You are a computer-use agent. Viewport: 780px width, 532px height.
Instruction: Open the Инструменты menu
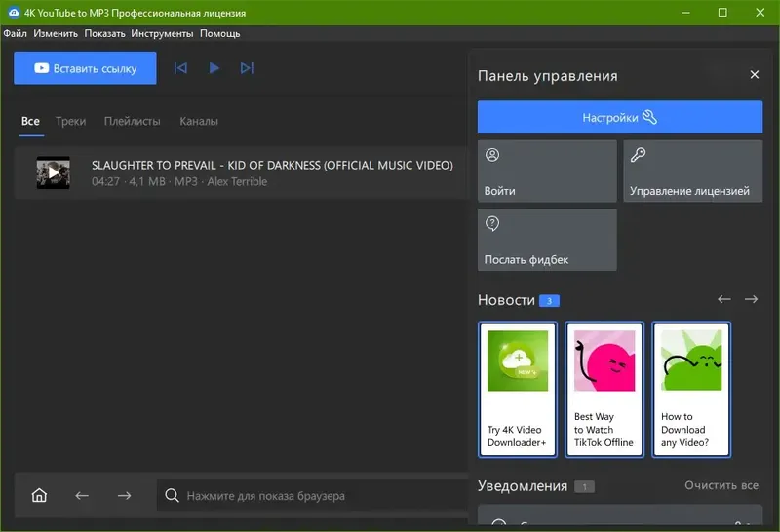coord(162,33)
